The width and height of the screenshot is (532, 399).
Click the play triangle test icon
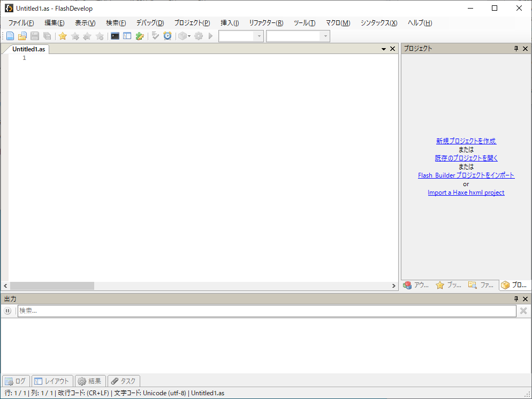(211, 36)
